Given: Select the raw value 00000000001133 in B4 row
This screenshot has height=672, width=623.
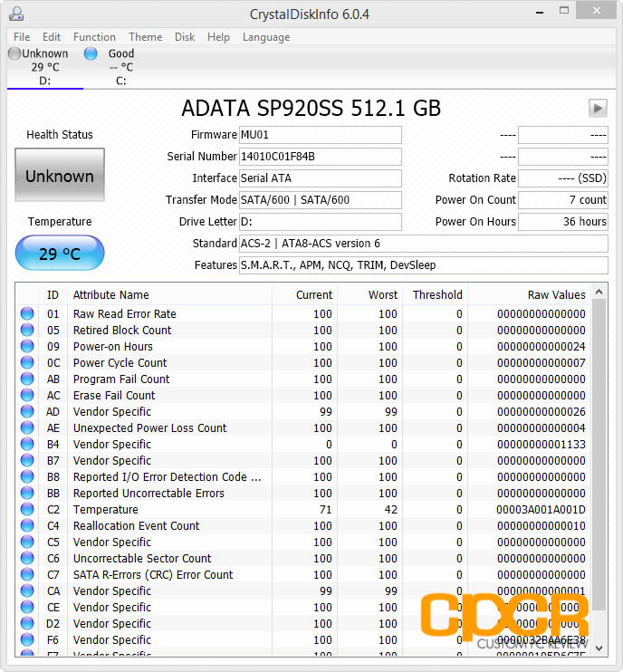Looking at the screenshot, I should point(542,445).
